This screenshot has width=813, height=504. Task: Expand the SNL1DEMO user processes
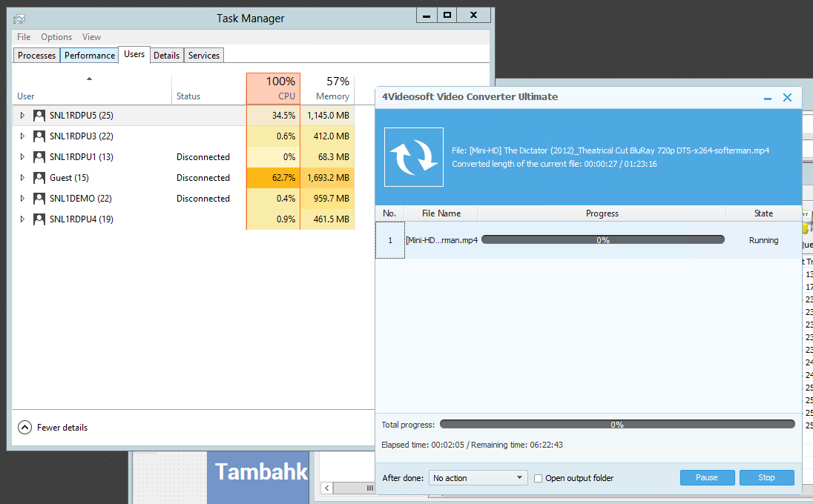pos(22,199)
